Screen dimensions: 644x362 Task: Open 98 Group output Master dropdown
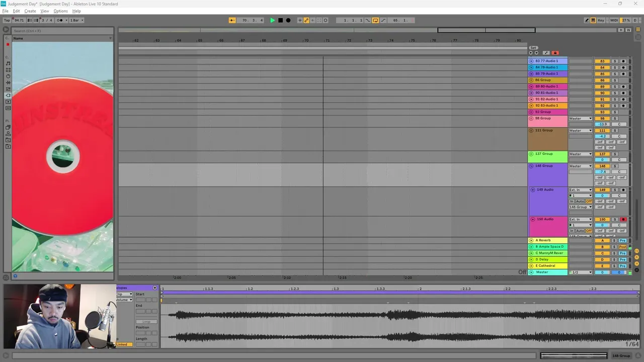click(x=581, y=119)
